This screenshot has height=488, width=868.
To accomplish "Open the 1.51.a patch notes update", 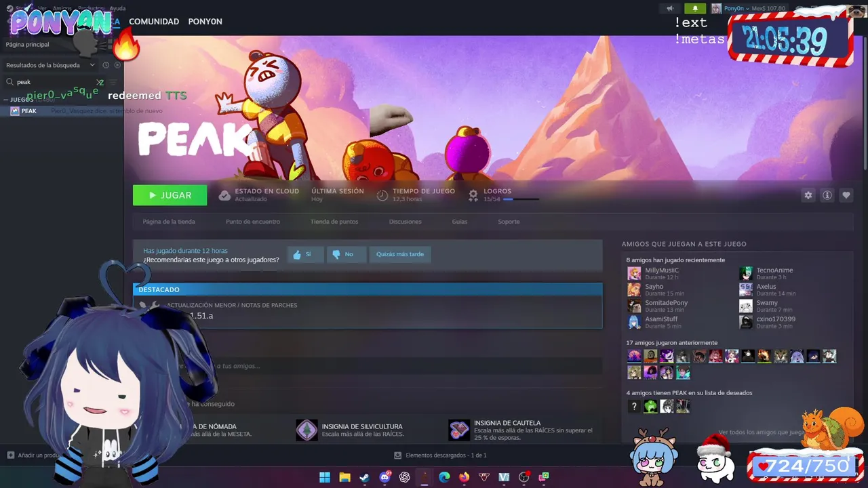I will 368,312.
